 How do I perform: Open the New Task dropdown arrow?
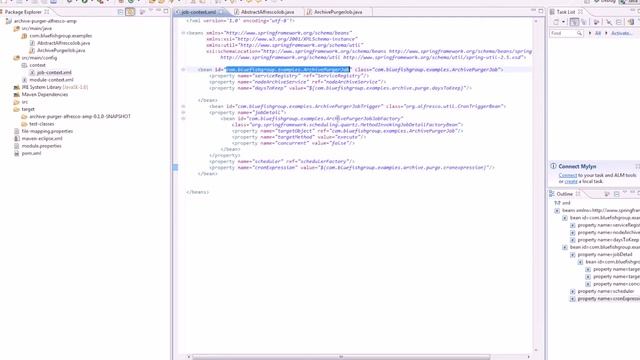(563, 22)
